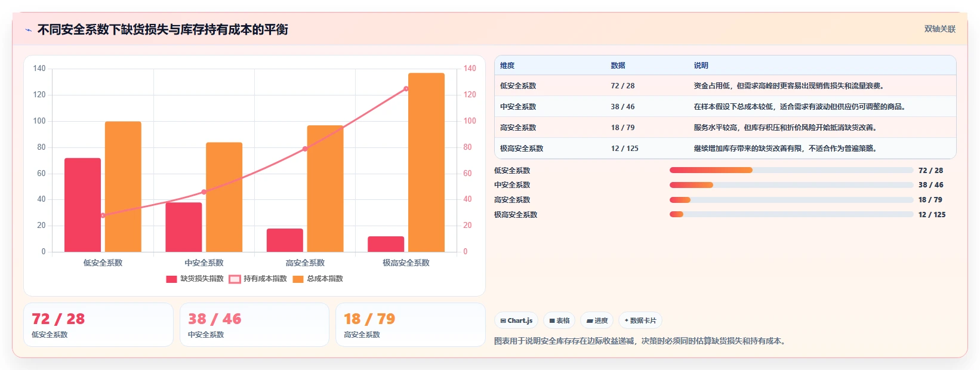The height and width of the screenshot is (370, 980).
Task: Click the description starting 服务水平较高
Action: pos(785,128)
